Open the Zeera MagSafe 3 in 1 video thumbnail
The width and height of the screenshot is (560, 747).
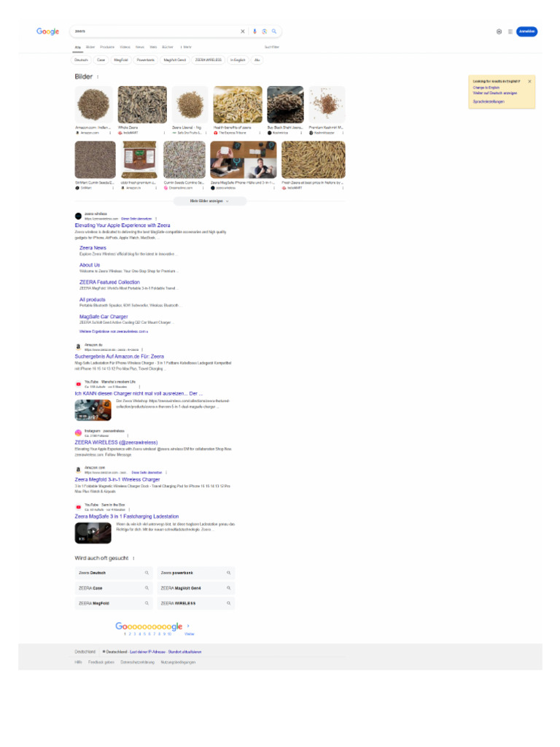click(x=93, y=533)
